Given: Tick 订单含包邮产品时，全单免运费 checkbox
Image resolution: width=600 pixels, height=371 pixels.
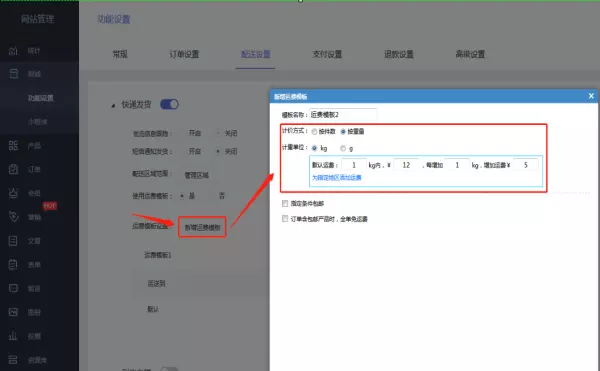Looking at the screenshot, I should click(285, 219).
